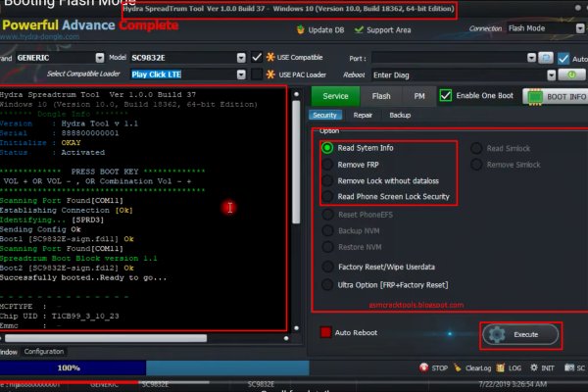Select the Remove FRP radio option
588x392 pixels.
(326, 165)
